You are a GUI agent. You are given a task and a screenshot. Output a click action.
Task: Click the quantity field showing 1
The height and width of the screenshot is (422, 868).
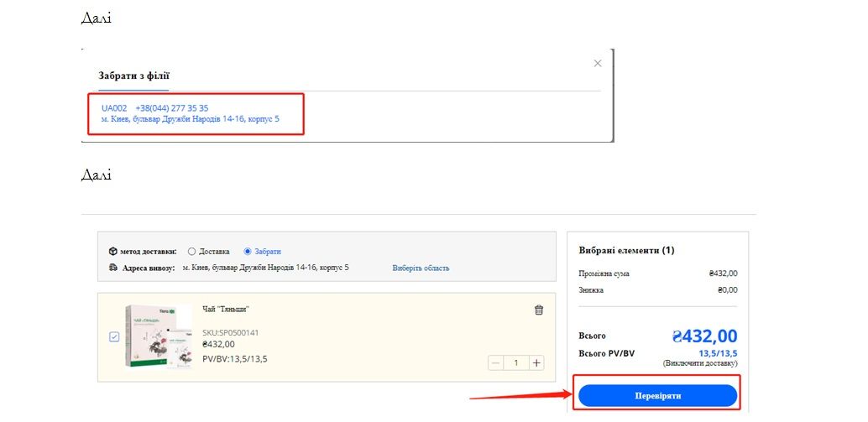coord(515,363)
